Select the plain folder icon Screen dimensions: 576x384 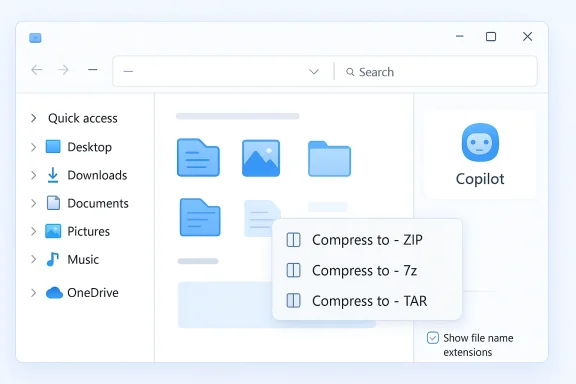[x=330, y=159]
